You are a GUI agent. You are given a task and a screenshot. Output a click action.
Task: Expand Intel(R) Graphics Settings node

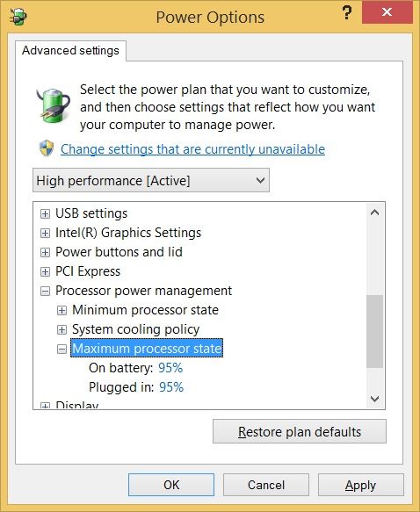[45, 233]
